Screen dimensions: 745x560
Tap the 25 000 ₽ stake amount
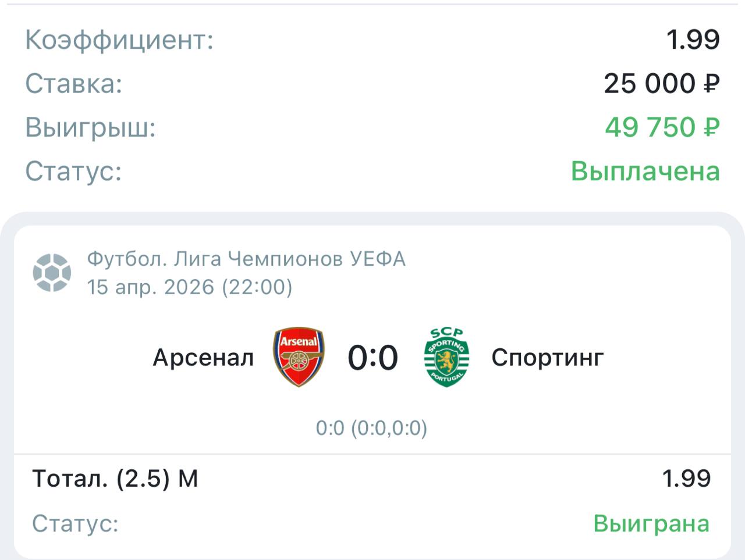pos(661,84)
